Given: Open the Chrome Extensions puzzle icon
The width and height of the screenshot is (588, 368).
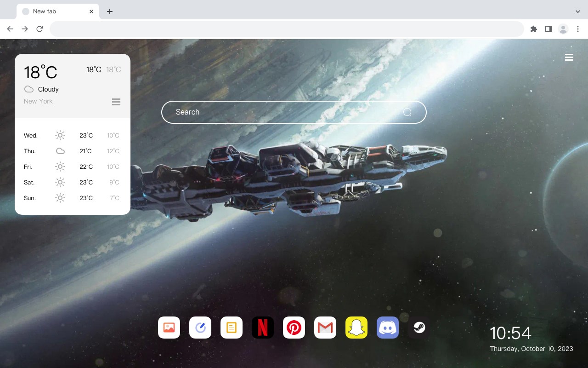Looking at the screenshot, I should click(533, 29).
